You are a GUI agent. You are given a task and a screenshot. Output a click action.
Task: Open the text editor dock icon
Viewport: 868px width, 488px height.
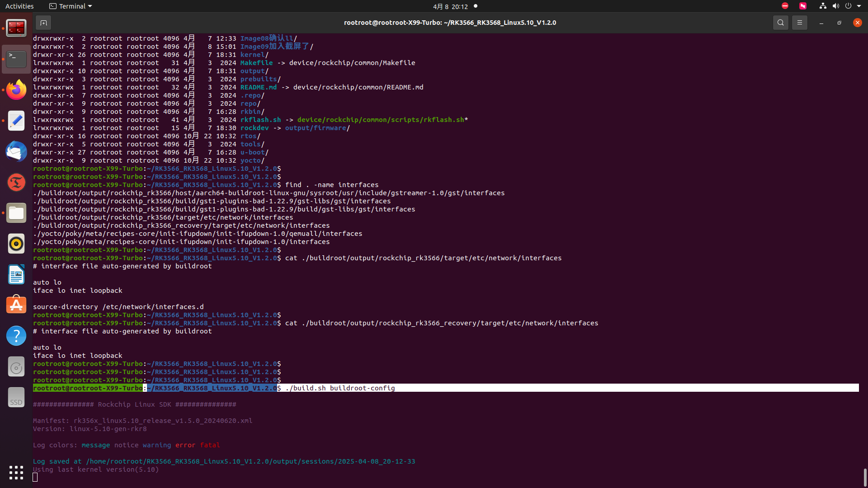point(16,121)
